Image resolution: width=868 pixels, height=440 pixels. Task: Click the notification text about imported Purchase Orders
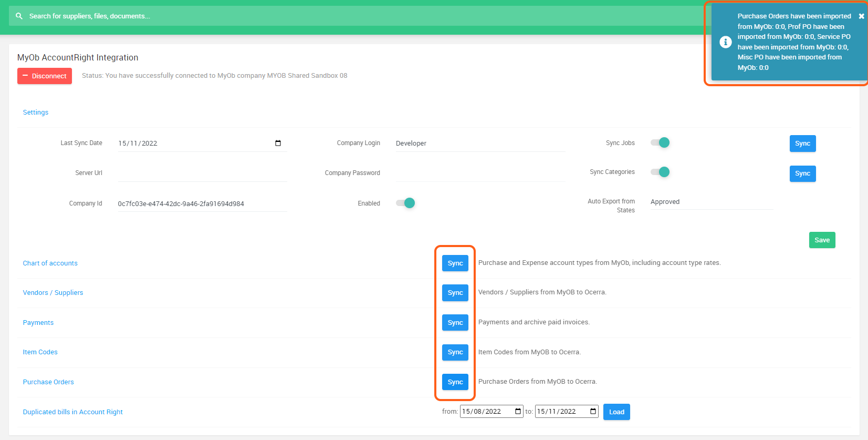(794, 42)
